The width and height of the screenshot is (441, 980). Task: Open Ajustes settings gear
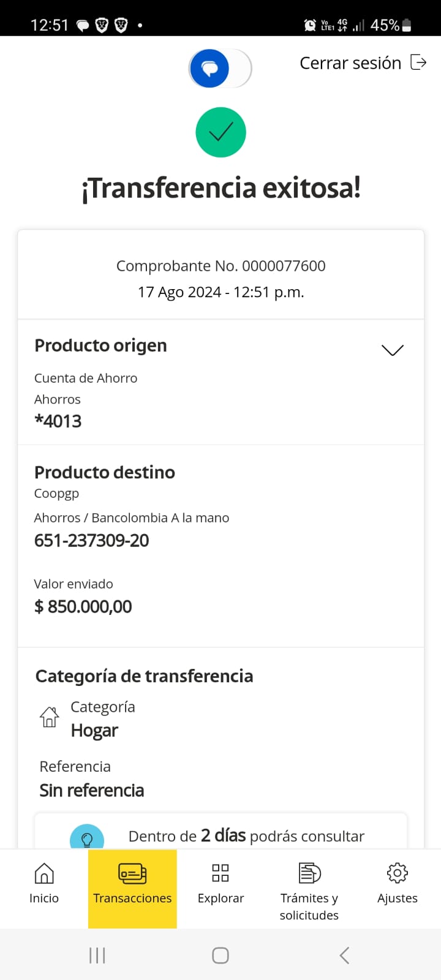[x=398, y=883]
